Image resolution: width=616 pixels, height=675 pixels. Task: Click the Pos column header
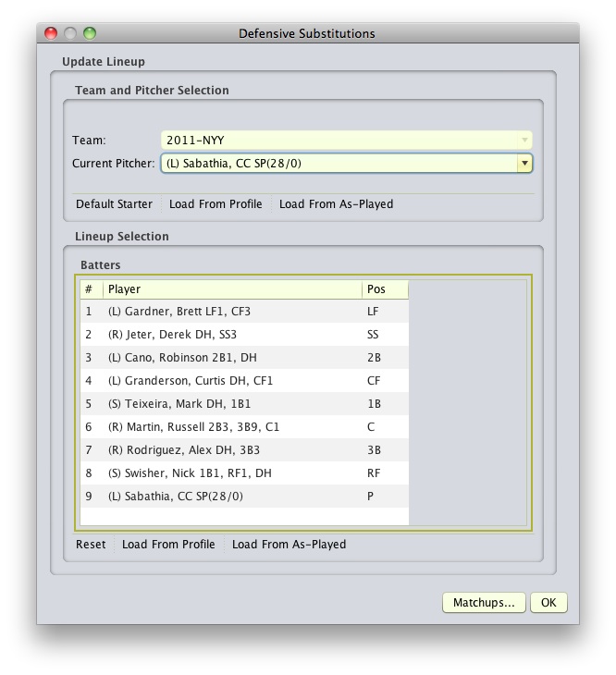point(385,289)
